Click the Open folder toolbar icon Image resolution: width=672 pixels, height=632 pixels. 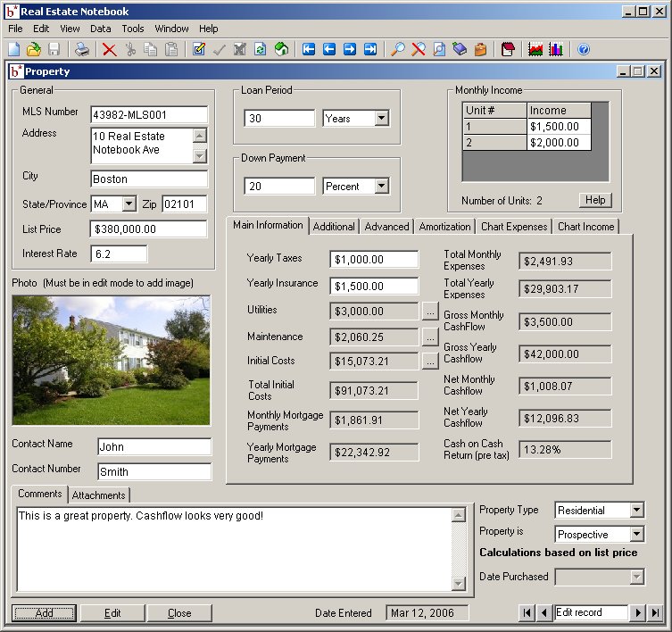(34, 50)
